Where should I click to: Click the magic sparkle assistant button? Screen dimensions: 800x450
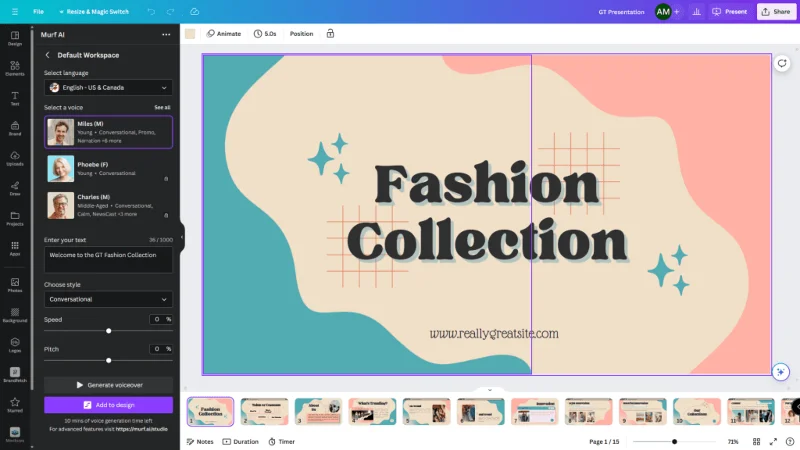click(781, 372)
